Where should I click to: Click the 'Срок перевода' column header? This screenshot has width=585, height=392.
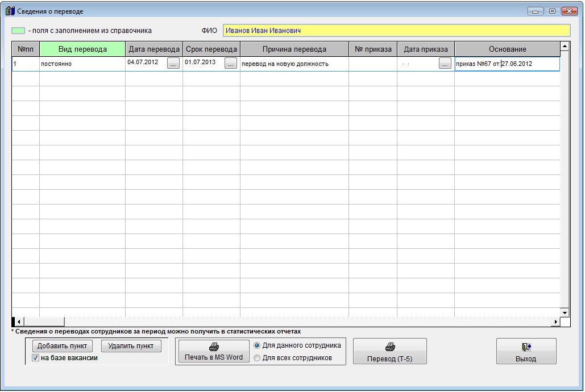tap(211, 49)
